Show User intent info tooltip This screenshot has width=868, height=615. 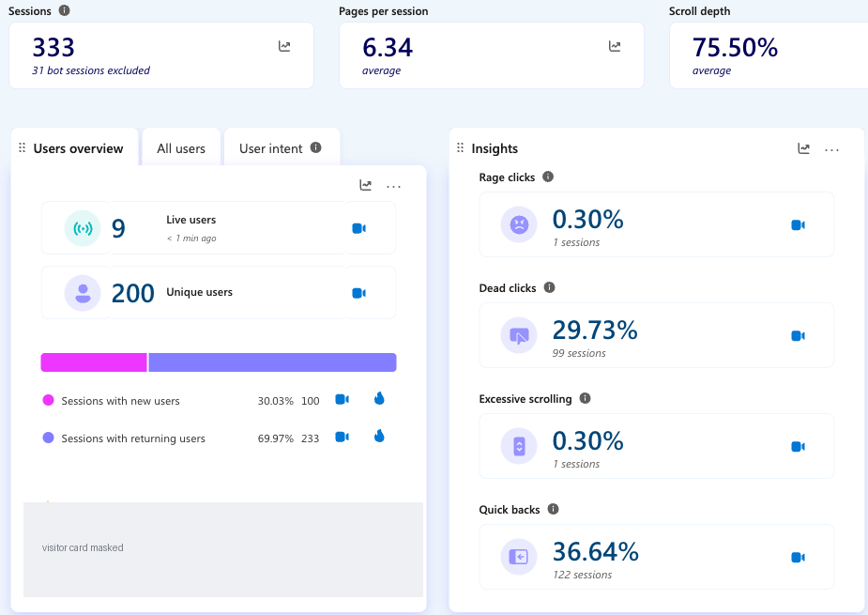315,147
